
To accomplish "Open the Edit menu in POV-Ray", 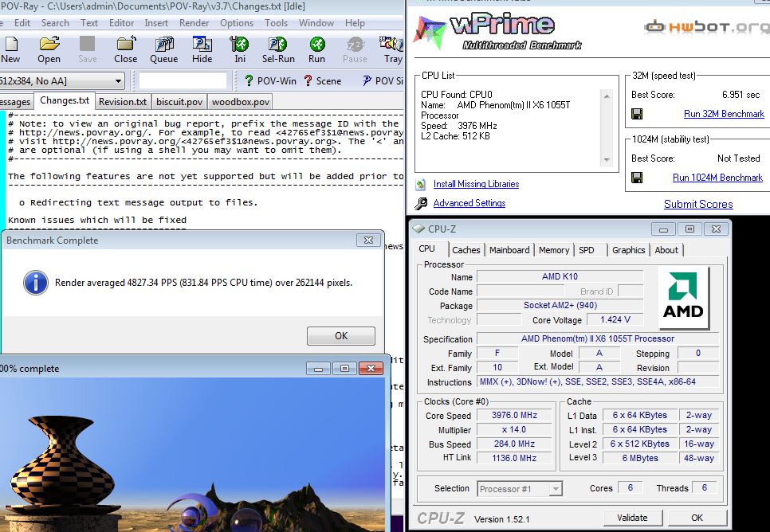I will click(22, 23).
